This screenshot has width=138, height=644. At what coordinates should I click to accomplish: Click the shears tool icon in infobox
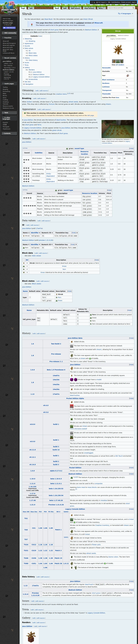128,75
